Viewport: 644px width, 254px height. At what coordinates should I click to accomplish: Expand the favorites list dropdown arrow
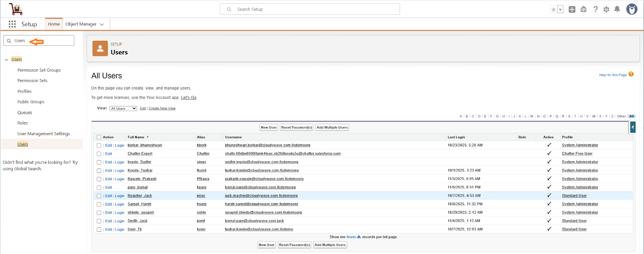[560, 9]
